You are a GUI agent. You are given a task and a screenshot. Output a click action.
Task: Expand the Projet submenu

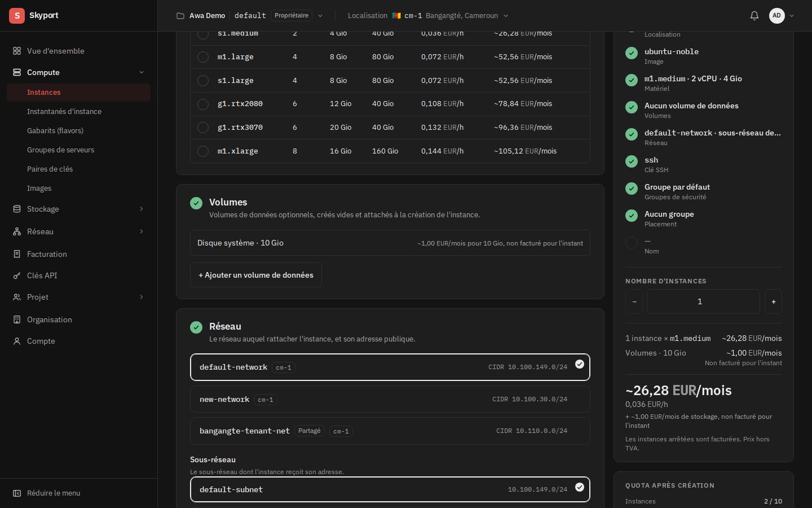click(x=142, y=297)
